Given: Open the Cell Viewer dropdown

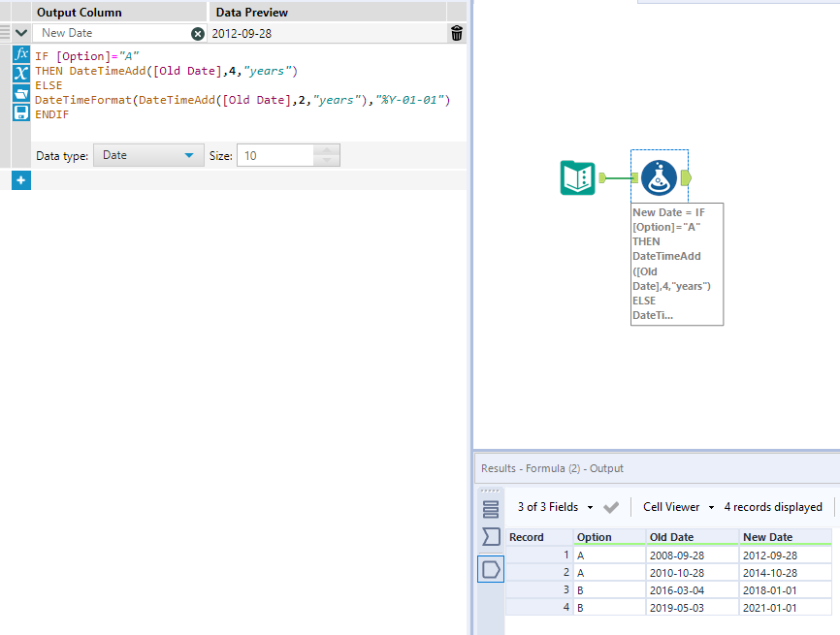Looking at the screenshot, I should pyautogui.click(x=679, y=507).
